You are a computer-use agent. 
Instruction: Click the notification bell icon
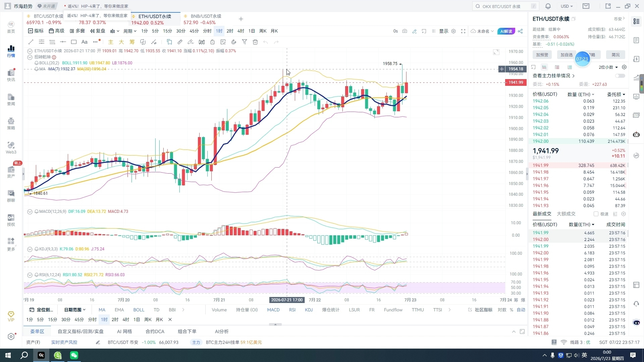548,6
